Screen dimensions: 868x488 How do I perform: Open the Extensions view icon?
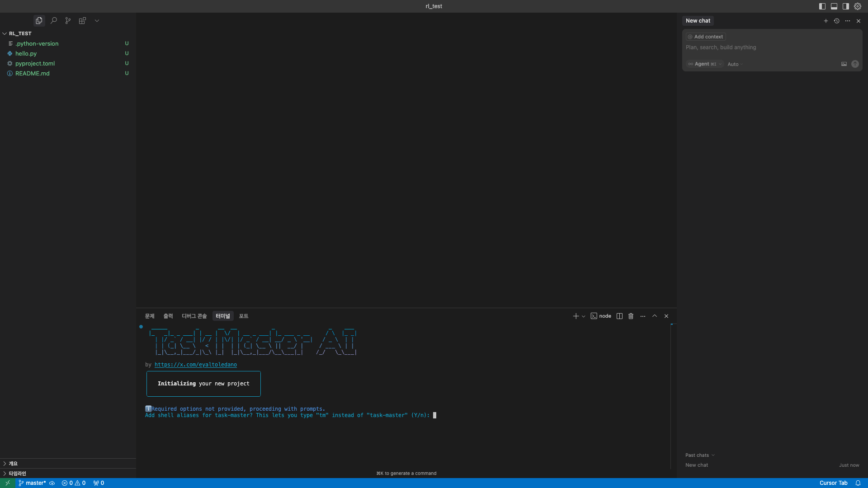[82, 21]
